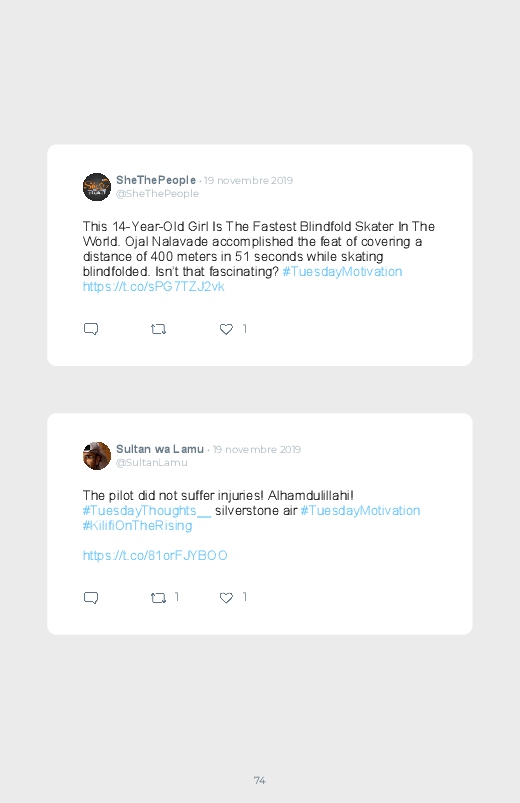Click #TuesdayMotivation hashtag in SheThePeople tweet
Image resolution: width=520 pixels, height=803 pixels.
click(x=342, y=271)
